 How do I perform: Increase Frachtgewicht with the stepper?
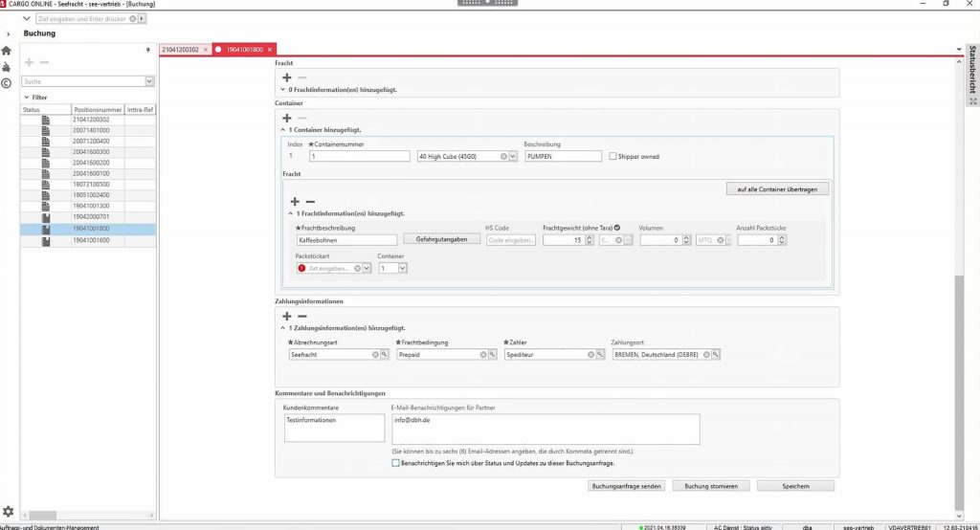(x=589, y=237)
